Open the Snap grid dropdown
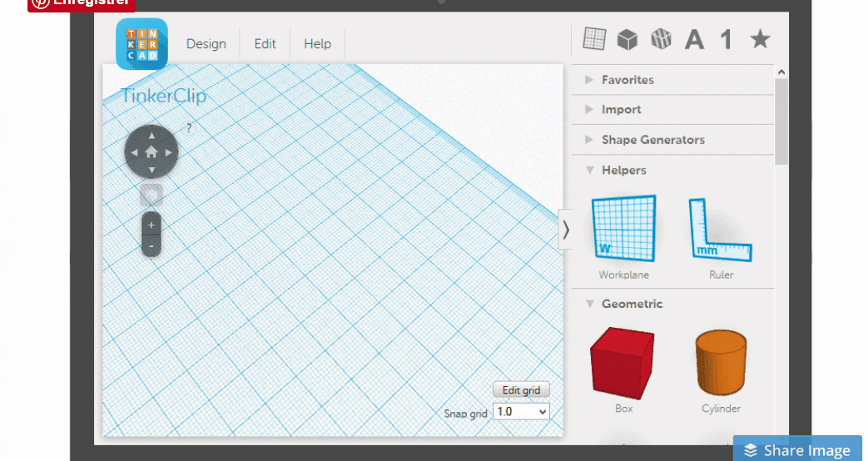 pyautogui.click(x=521, y=412)
